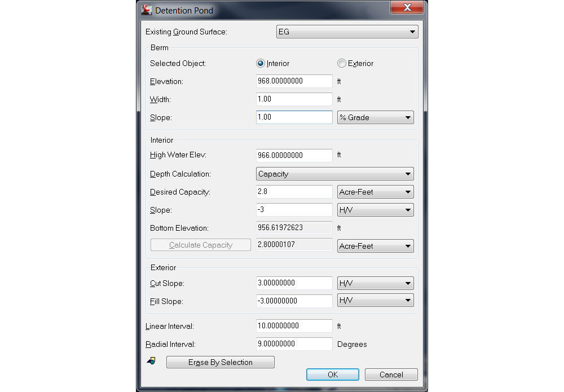Cancel the Detention Pond dialog
This screenshot has height=392, width=564.
point(391,375)
